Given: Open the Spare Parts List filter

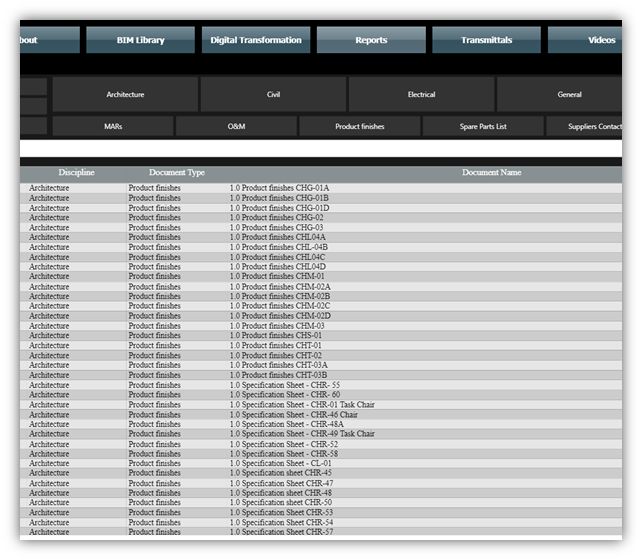Looking at the screenshot, I should 482,127.
